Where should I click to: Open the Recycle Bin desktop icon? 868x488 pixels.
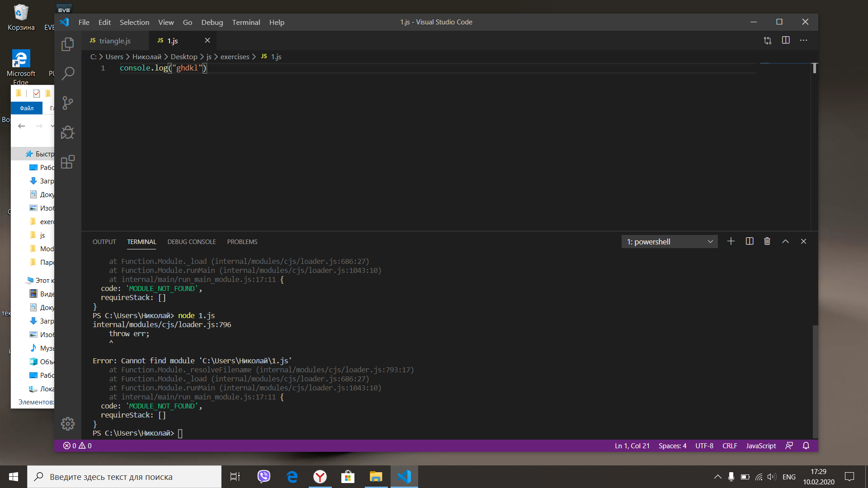(x=21, y=17)
